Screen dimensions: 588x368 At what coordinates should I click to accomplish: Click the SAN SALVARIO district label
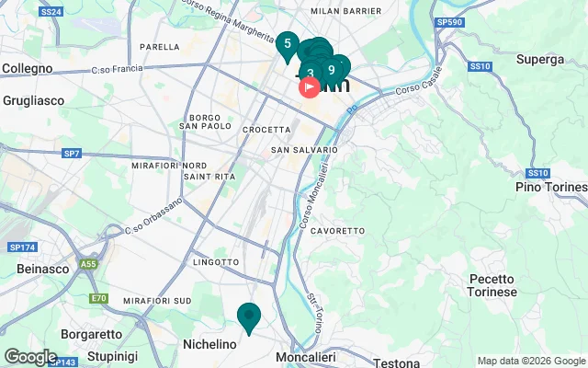coord(304,150)
